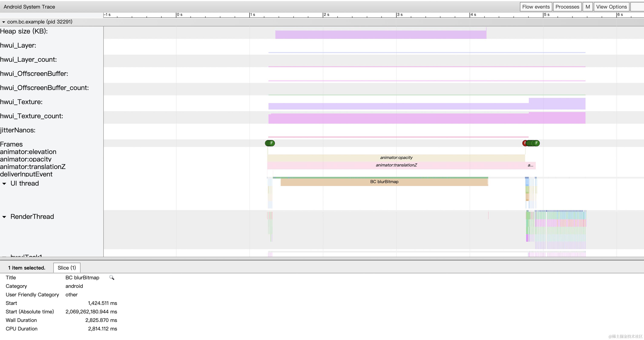Click the rightmost green F frame marker
This screenshot has width=644, height=340.
click(x=537, y=143)
